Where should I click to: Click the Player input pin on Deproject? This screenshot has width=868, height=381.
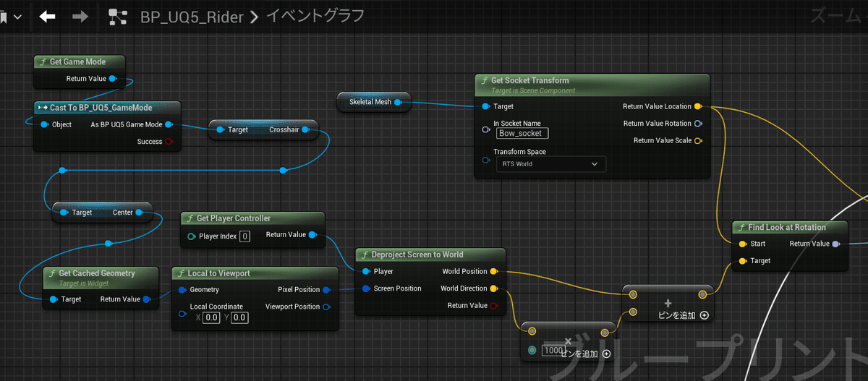(x=366, y=272)
